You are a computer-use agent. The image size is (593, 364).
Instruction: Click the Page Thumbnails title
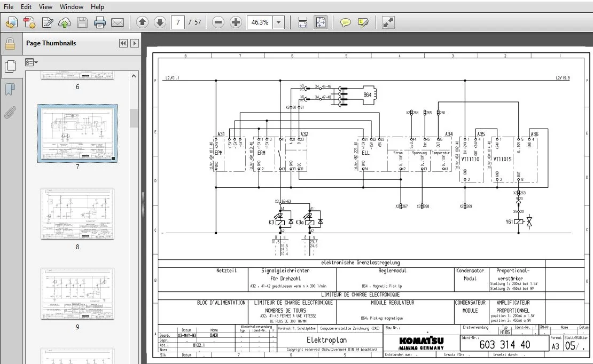pyautogui.click(x=51, y=43)
